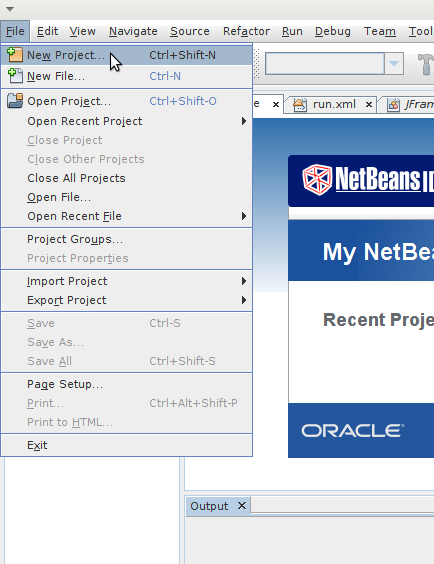Viewport: 434px width, 564px height.
Task: Click the New Project icon in File menu
Action: [15, 55]
